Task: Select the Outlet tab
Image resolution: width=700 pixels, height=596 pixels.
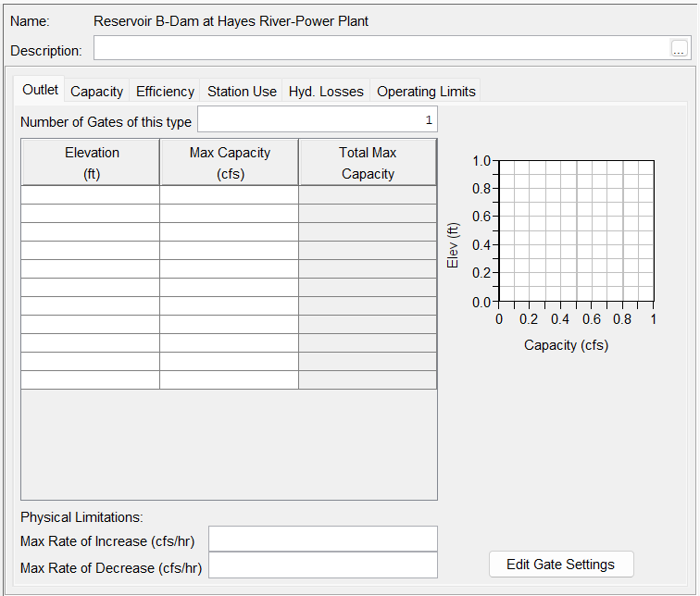Action: 40,90
